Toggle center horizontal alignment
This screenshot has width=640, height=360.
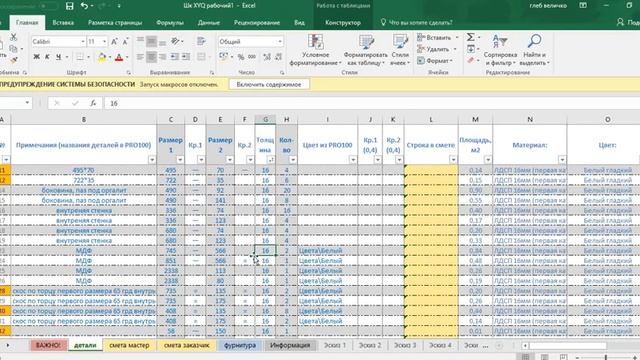pyautogui.click(x=151, y=57)
